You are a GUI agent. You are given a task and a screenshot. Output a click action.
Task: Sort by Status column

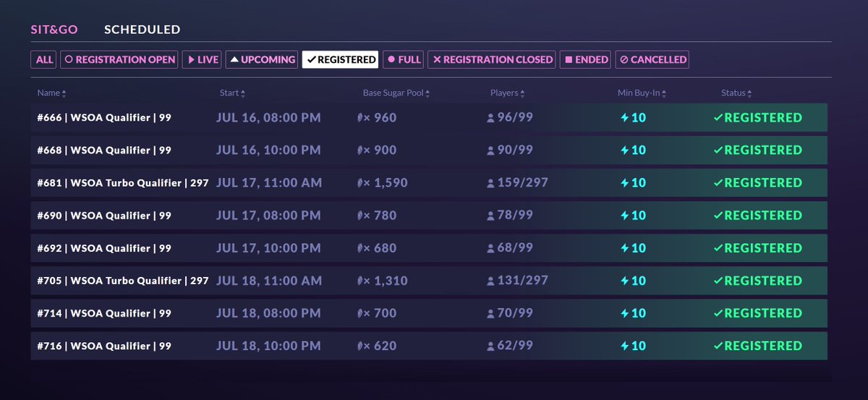736,93
